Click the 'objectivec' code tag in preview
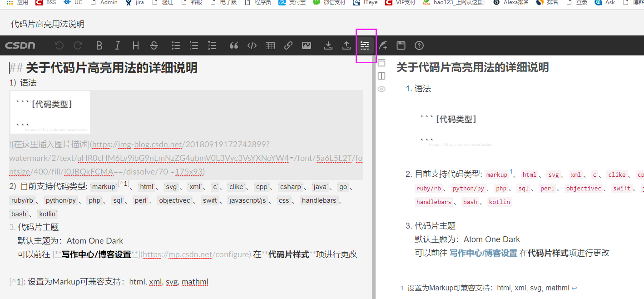The image size is (644, 299). pos(584,188)
